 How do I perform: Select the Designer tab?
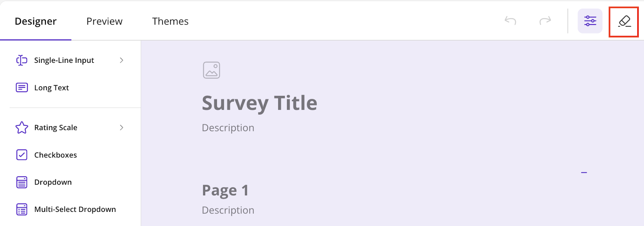click(x=36, y=21)
